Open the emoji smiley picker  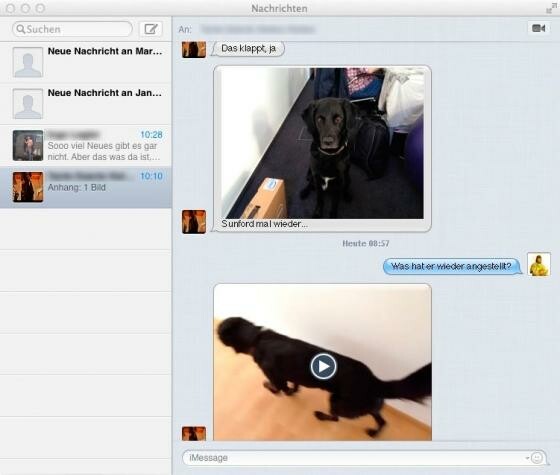point(536,458)
